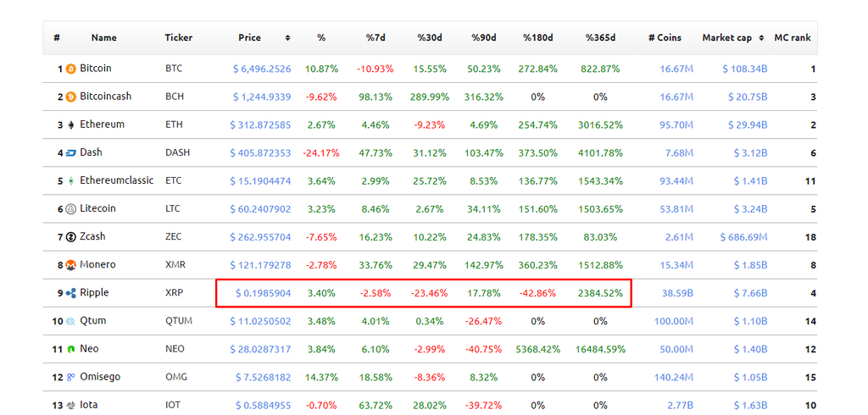Click the %180d column header
The height and width of the screenshot is (415, 868).
537,38
